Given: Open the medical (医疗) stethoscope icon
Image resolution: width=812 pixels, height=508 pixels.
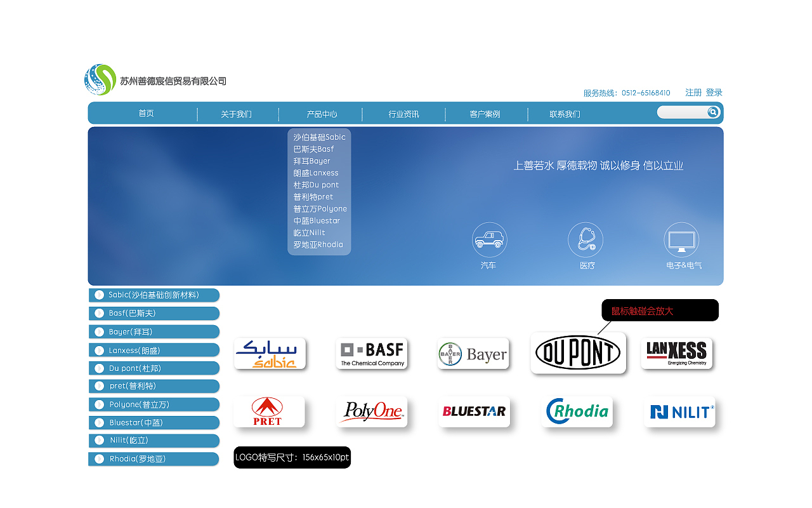Looking at the screenshot, I should (x=586, y=240).
